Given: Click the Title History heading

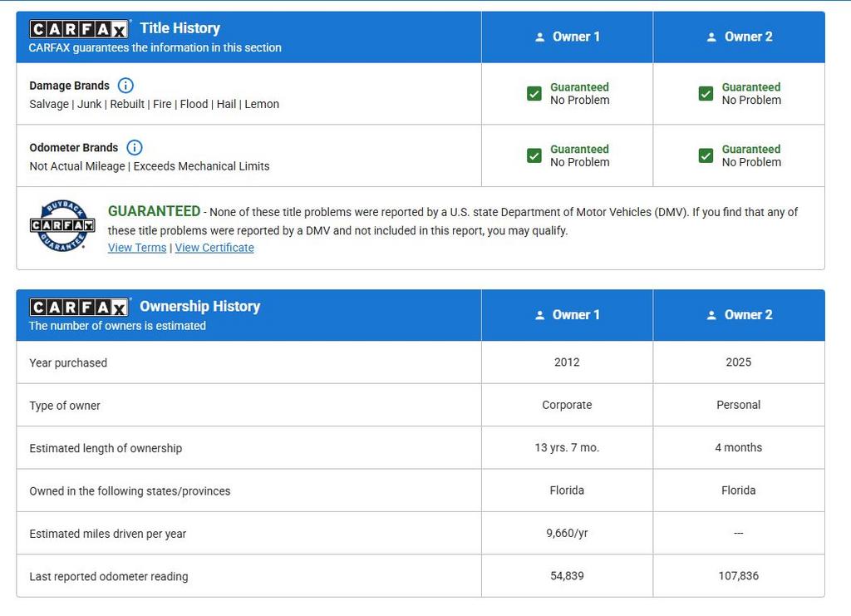Looking at the screenshot, I should [x=180, y=28].
